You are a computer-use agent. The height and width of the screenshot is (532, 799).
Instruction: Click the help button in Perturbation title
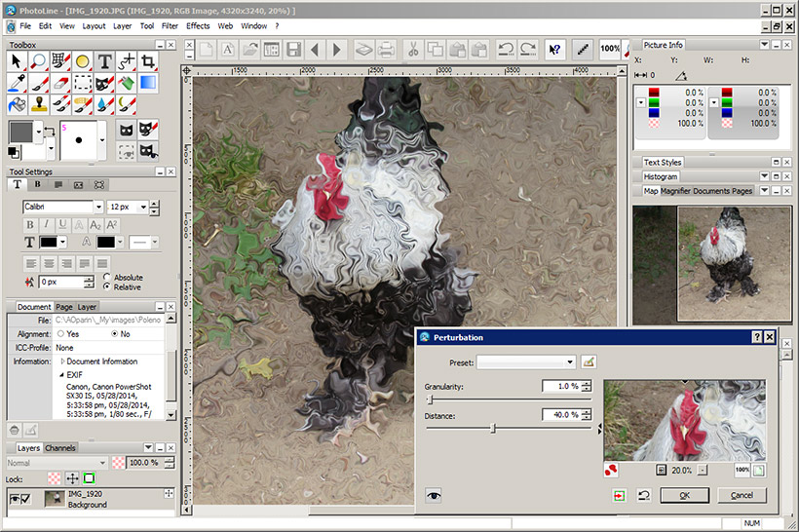tap(757, 337)
